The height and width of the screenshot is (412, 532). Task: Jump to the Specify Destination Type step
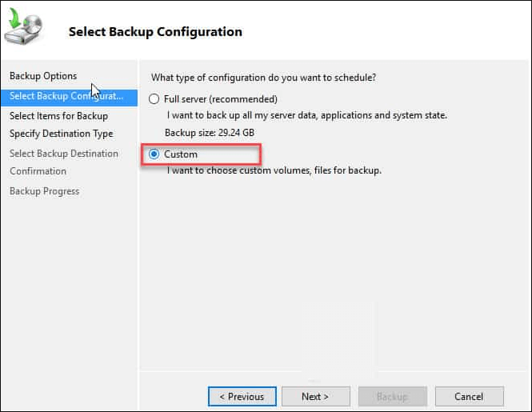coord(61,134)
